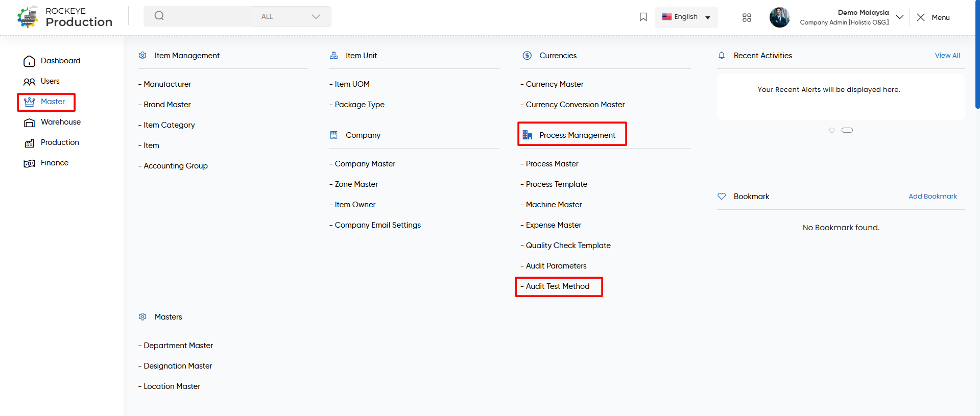Close the Menu with X button
The width and height of the screenshot is (980, 416).
[x=921, y=17]
